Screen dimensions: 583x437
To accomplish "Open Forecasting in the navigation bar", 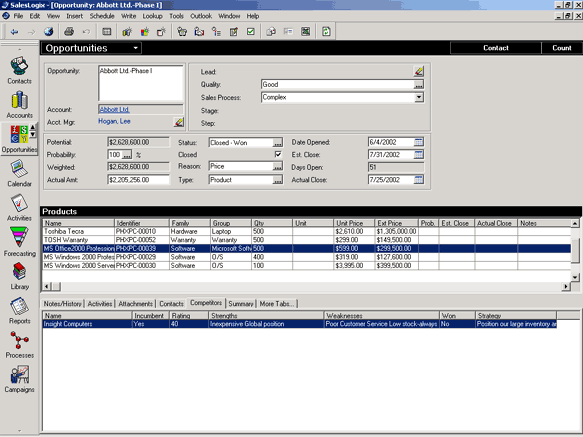I will click(19, 242).
